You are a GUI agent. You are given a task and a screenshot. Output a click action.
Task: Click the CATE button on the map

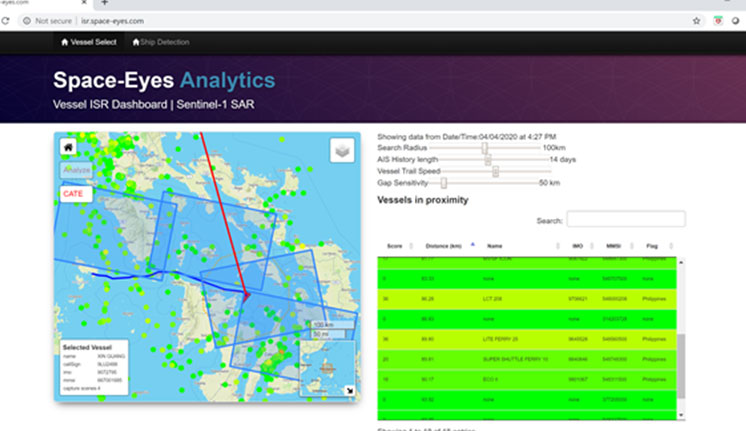click(x=75, y=193)
